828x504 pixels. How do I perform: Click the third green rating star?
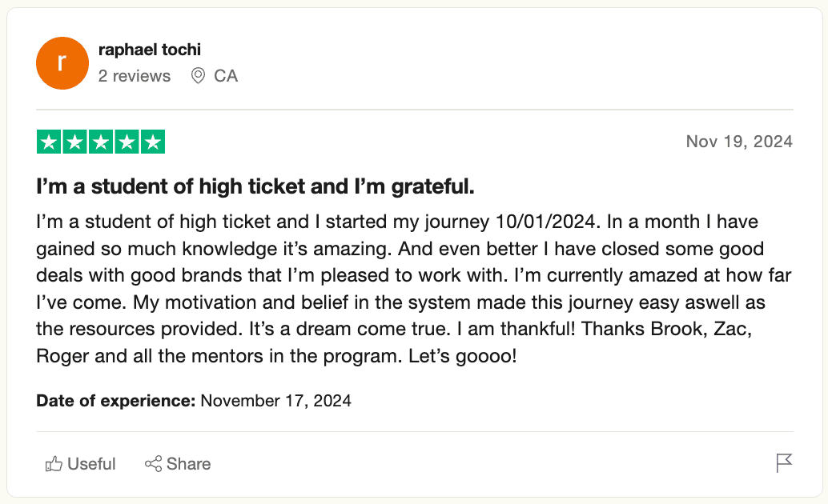(x=101, y=142)
